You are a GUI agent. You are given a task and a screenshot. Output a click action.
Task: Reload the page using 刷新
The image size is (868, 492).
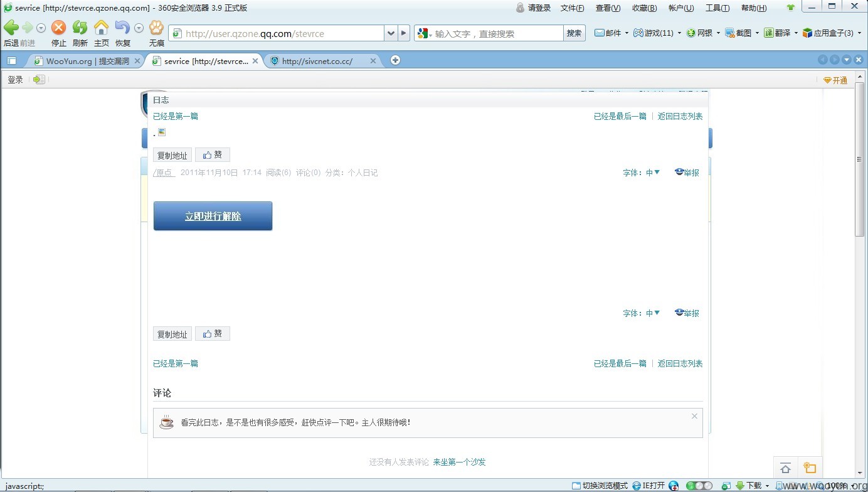(80, 28)
